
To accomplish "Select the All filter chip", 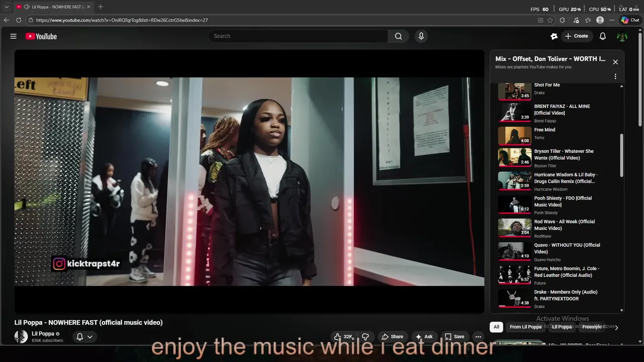I will 496,327.
